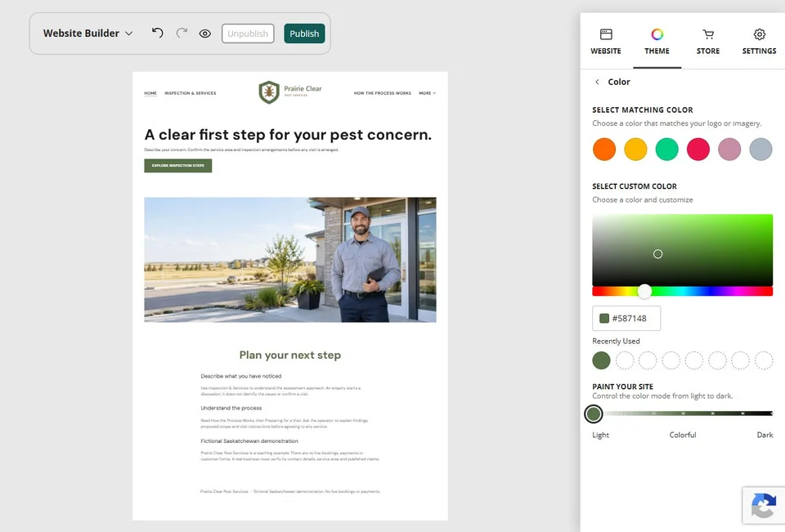Open How The Process Works nav link
The height and width of the screenshot is (532, 785).
(383, 93)
